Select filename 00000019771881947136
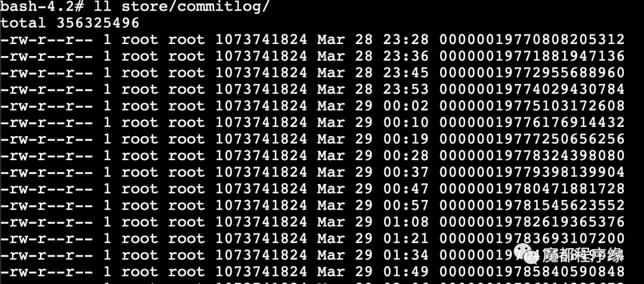The image size is (644, 284). click(532, 56)
